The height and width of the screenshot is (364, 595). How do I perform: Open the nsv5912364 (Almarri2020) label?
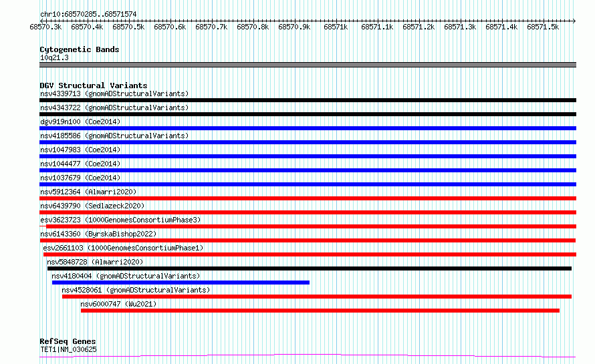tap(88, 192)
